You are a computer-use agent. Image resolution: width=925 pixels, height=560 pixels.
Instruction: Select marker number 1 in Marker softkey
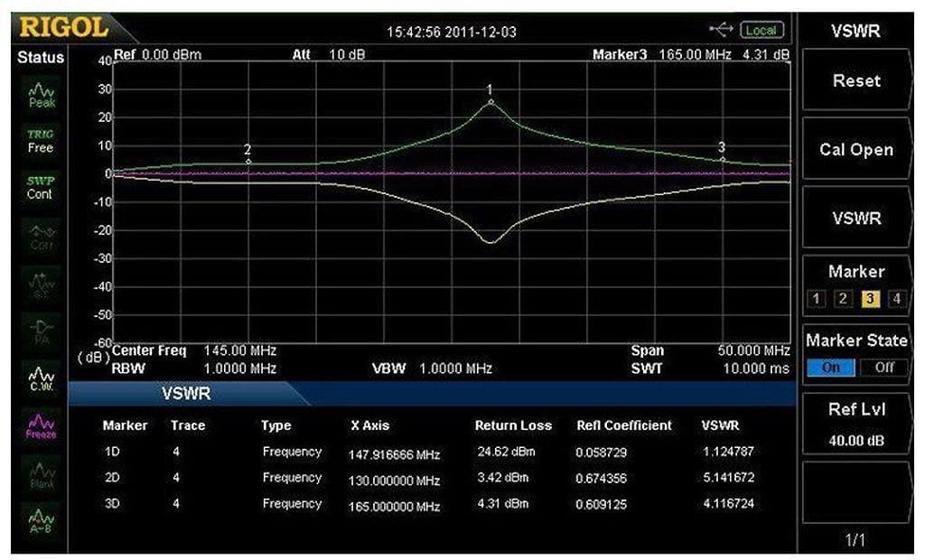tap(816, 298)
